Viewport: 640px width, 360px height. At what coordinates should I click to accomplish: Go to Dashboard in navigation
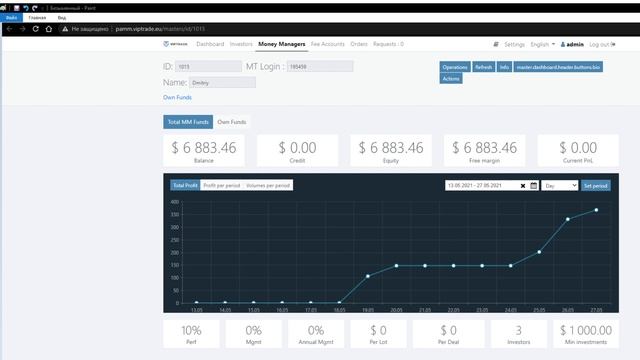(x=210, y=44)
